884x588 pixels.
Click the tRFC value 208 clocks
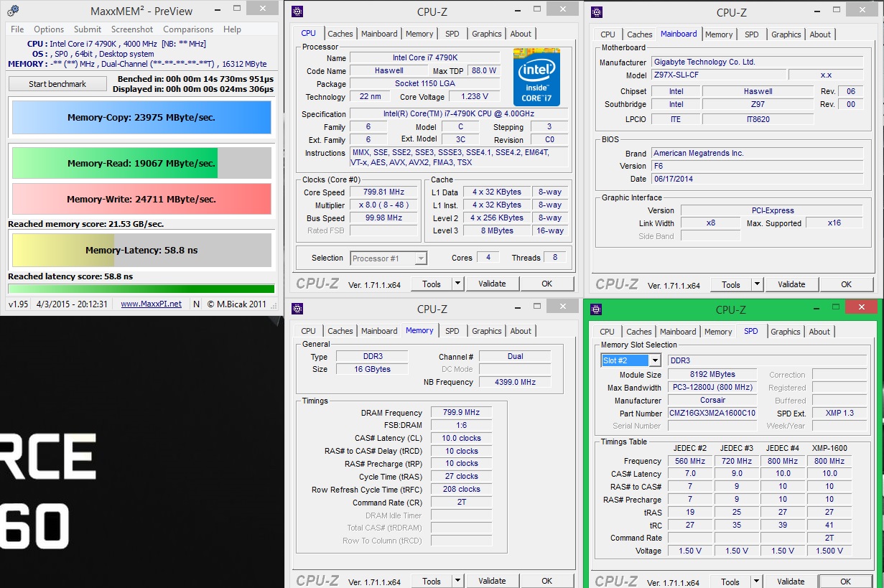[461, 489]
